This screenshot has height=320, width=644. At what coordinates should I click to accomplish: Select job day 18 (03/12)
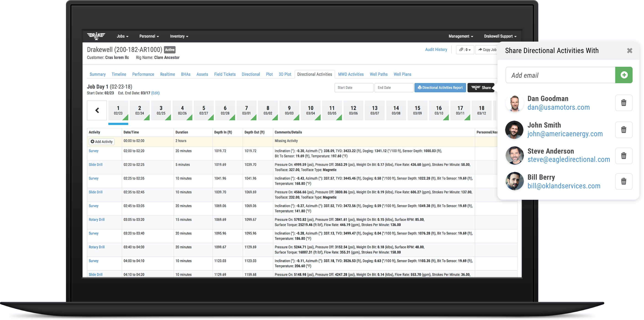click(481, 110)
